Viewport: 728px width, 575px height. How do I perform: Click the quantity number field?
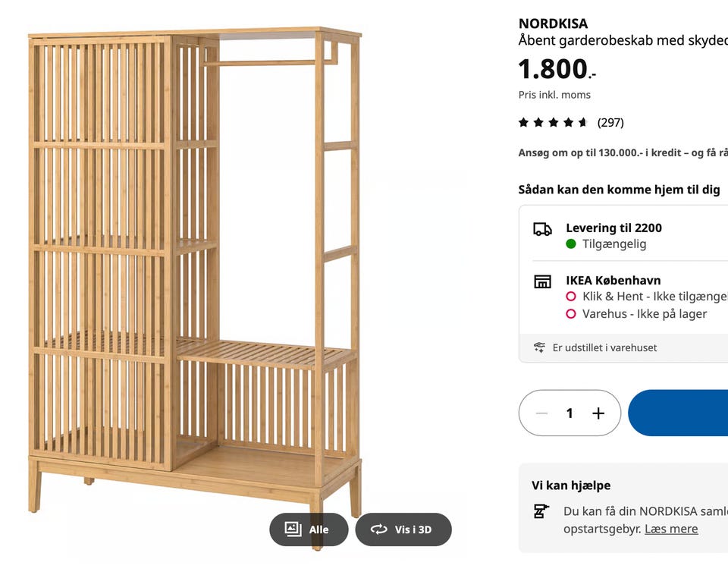click(570, 413)
